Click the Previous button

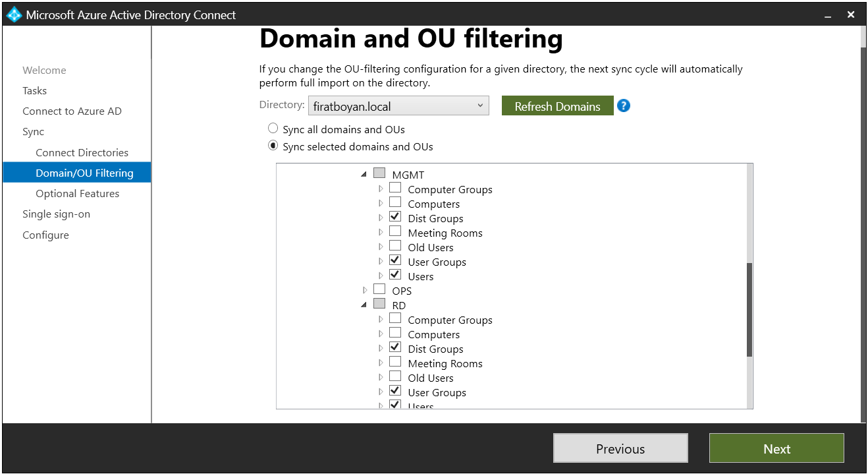(x=620, y=448)
